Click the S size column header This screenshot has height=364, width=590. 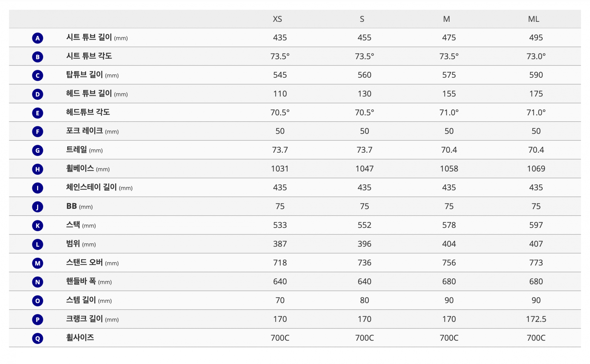(362, 19)
